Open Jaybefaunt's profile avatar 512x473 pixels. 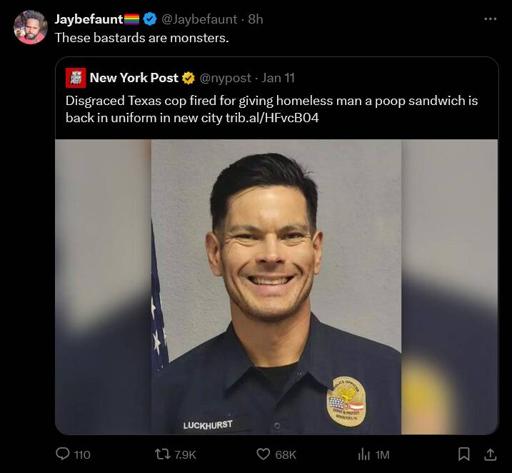[x=30, y=27]
